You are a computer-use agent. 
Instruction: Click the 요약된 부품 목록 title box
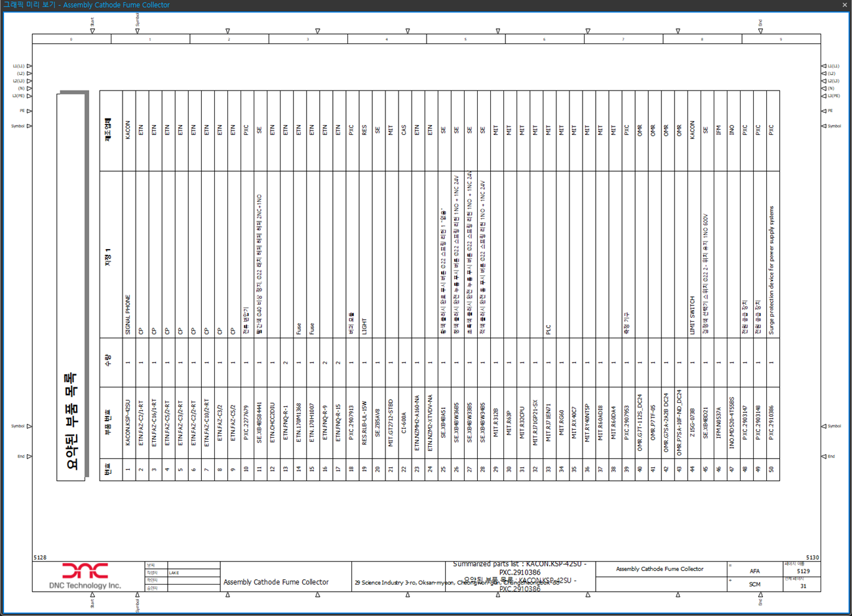(71, 287)
